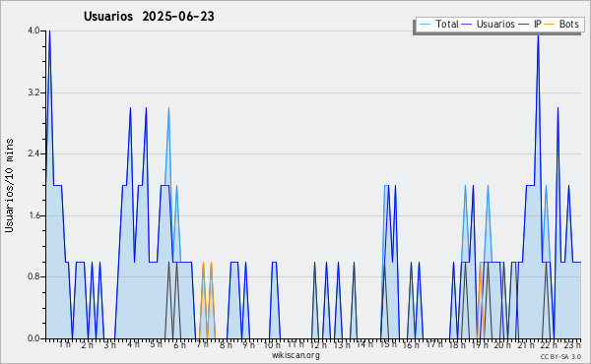This screenshot has height=364, width=591.
Task: Click the '9 h' x-axis tick label
Action: (x=248, y=345)
